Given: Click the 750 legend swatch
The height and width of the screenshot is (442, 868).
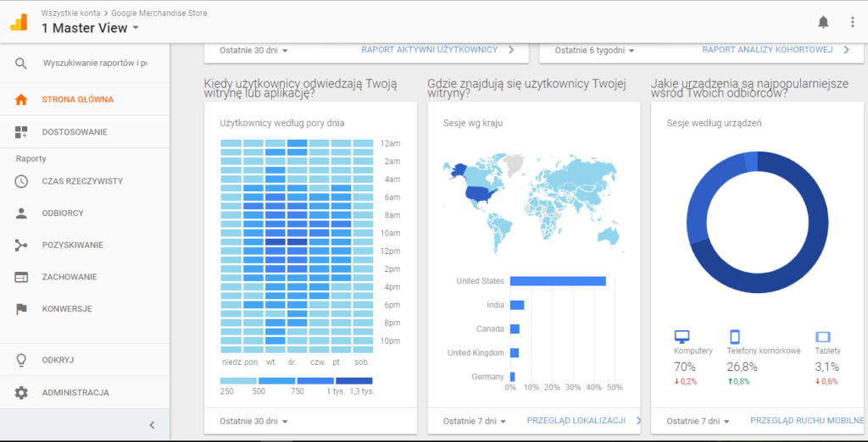Looking at the screenshot, I should pos(315,380).
